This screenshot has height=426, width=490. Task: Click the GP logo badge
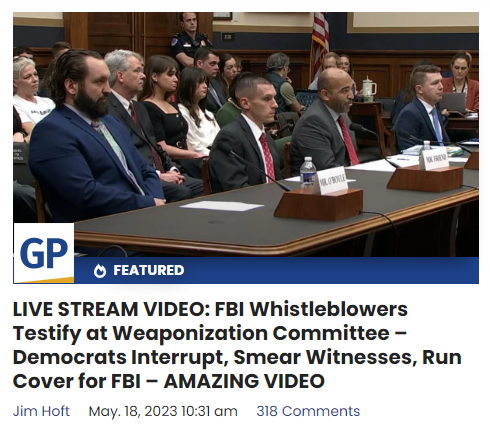(x=44, y=253)
